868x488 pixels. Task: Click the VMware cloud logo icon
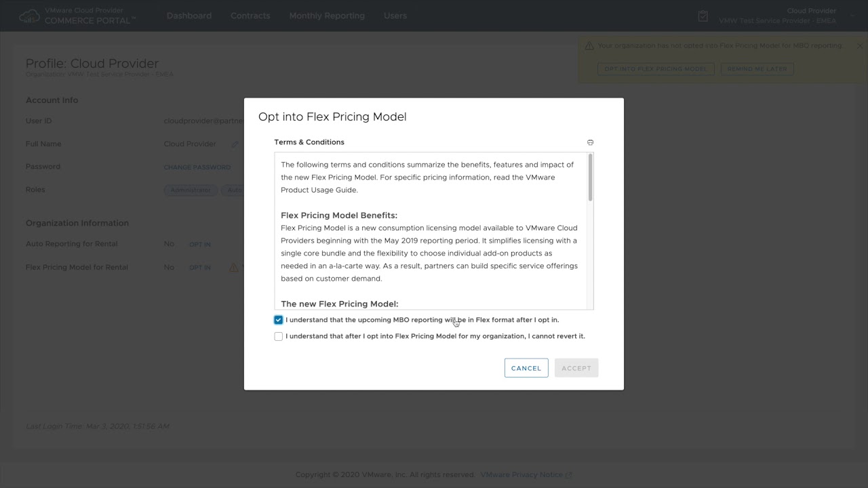(29, 16)
